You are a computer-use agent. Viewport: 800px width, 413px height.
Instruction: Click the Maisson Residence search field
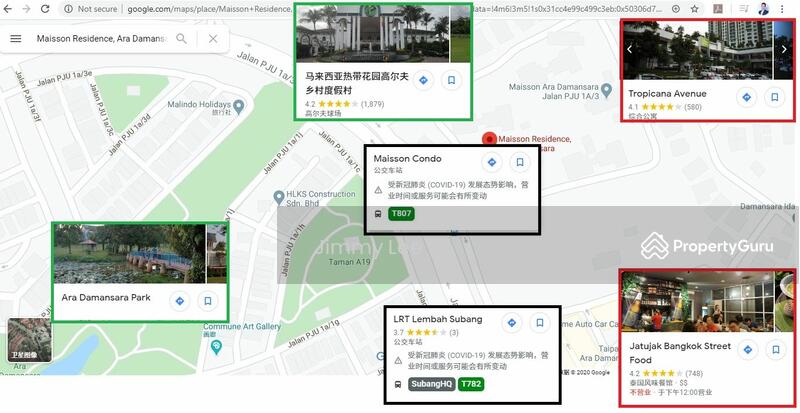click(x=102, y=39)
